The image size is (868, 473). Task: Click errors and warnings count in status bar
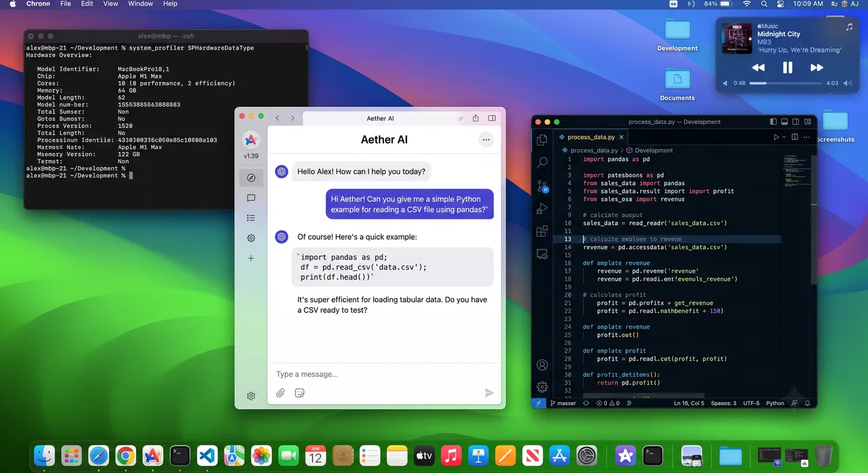608,403
